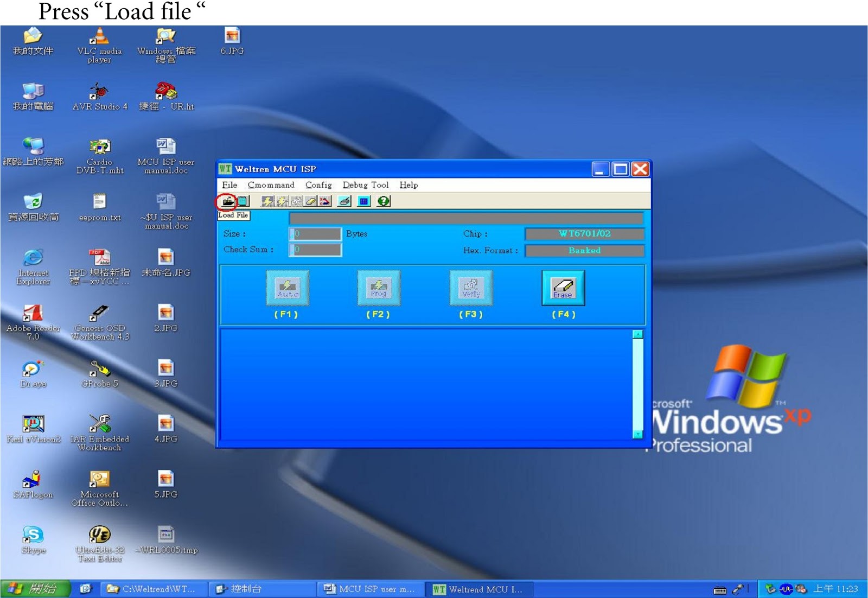The image size is (868, 598).
Task: Click the log area scrollbar down arrow
Action: [x=638, y=434]
